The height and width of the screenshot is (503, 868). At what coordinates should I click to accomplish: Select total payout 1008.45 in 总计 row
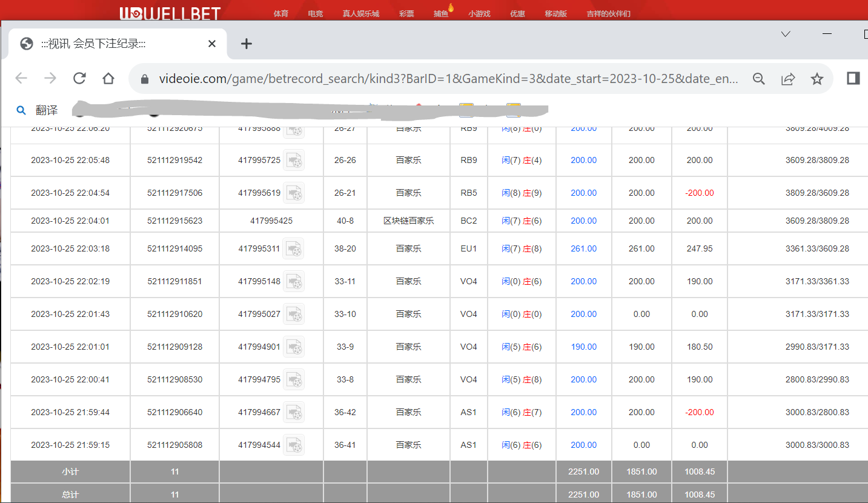[700, 495]
